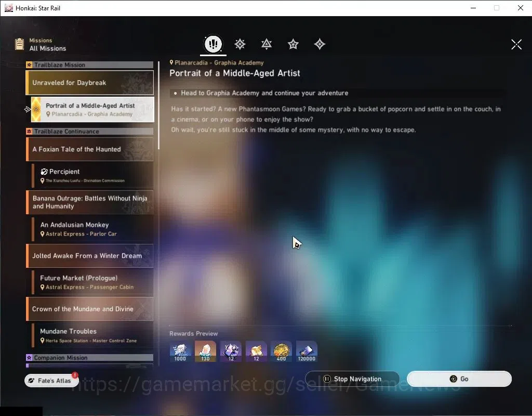532x416 pixels.
Task: Open Crown of the Mundane and Divine
Action: pyautogui.click(x=89, y=309)
